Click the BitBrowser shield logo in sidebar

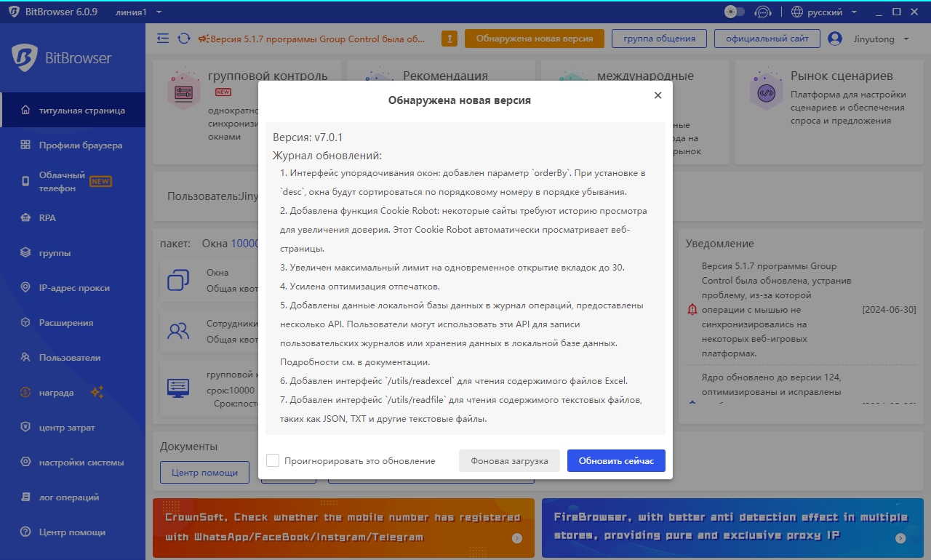tap(25, 58)
